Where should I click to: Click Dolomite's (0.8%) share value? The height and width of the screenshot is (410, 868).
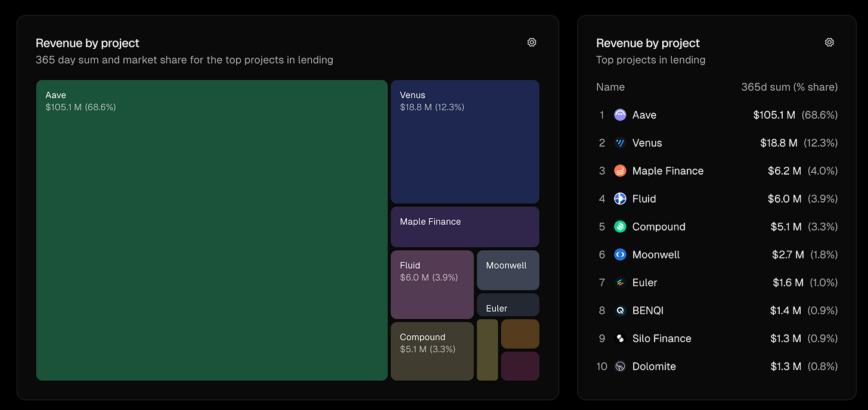823,366
